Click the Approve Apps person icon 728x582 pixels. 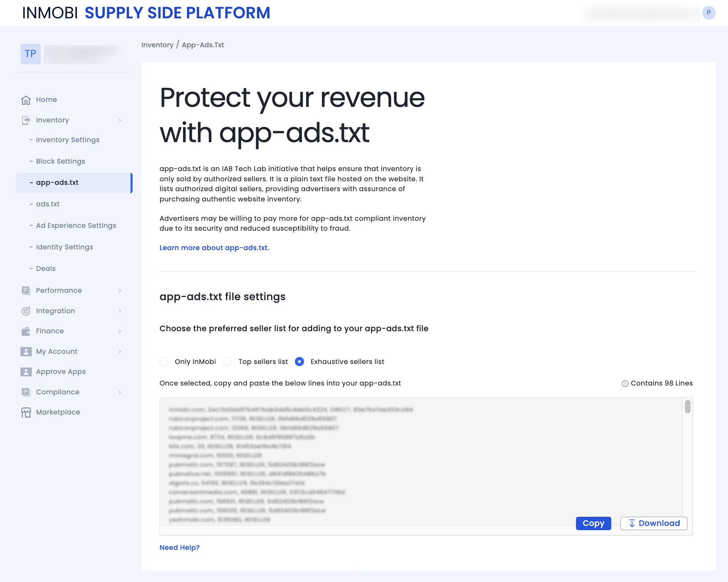(26, 372)
